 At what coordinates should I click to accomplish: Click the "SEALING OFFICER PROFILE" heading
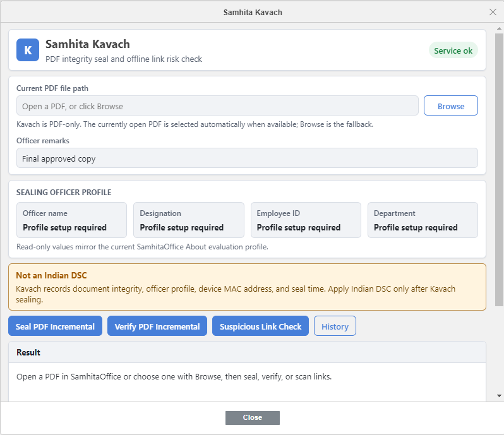(64, 192)
